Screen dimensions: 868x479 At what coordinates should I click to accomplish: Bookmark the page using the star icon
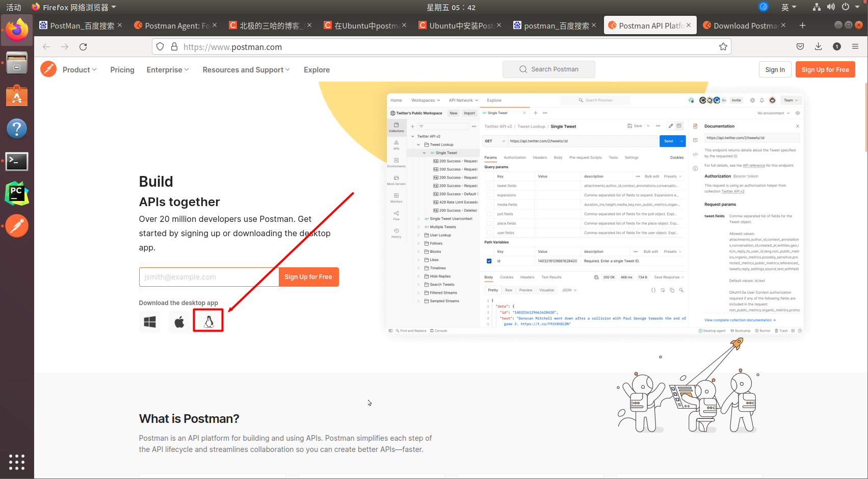point(723,46)
